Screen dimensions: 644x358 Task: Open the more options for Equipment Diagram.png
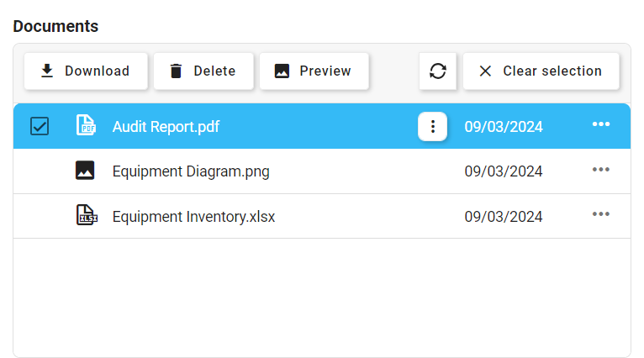click(x=600, y=170)
